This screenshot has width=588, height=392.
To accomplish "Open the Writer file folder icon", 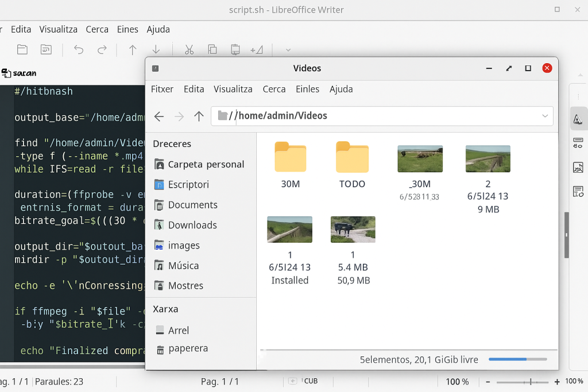I will pyautogui.click(x=22, y=50).
